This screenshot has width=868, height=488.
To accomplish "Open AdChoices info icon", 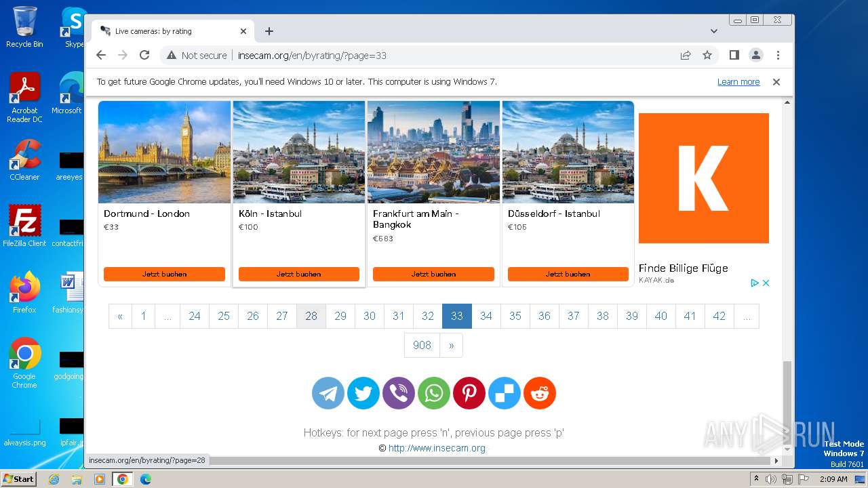I will click(x=755, y=283).
